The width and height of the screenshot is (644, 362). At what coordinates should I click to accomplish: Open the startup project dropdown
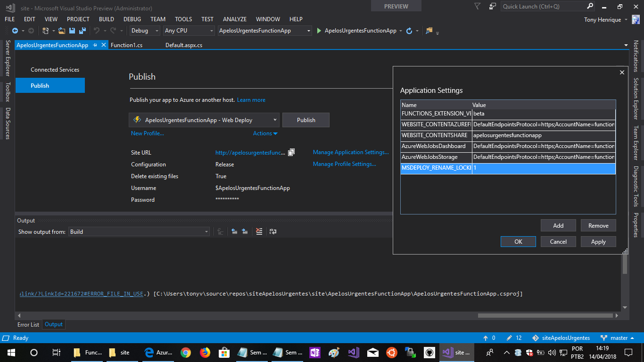tap(264, 31)
